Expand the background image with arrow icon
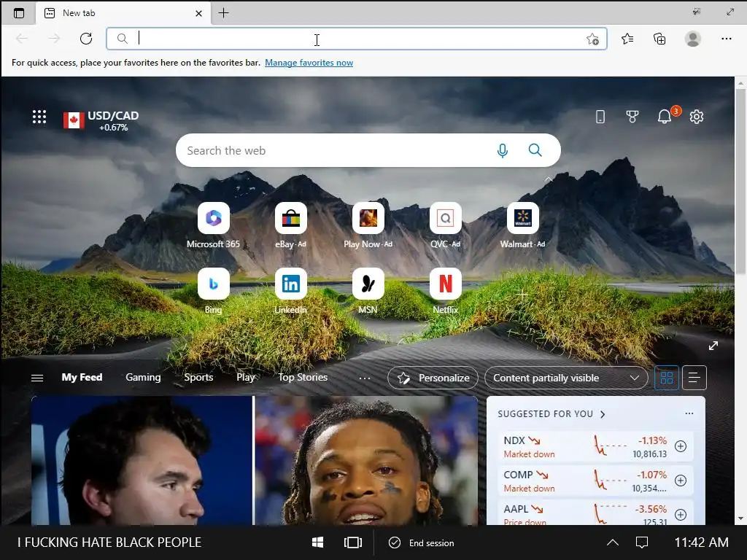The width and height of the screenshot is (747, 560). coord(713,346)
